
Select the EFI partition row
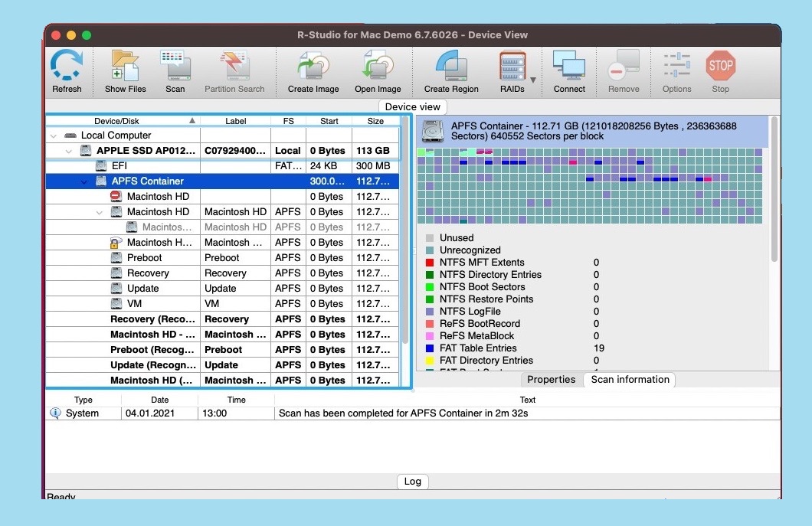click(x=120, y=166)
